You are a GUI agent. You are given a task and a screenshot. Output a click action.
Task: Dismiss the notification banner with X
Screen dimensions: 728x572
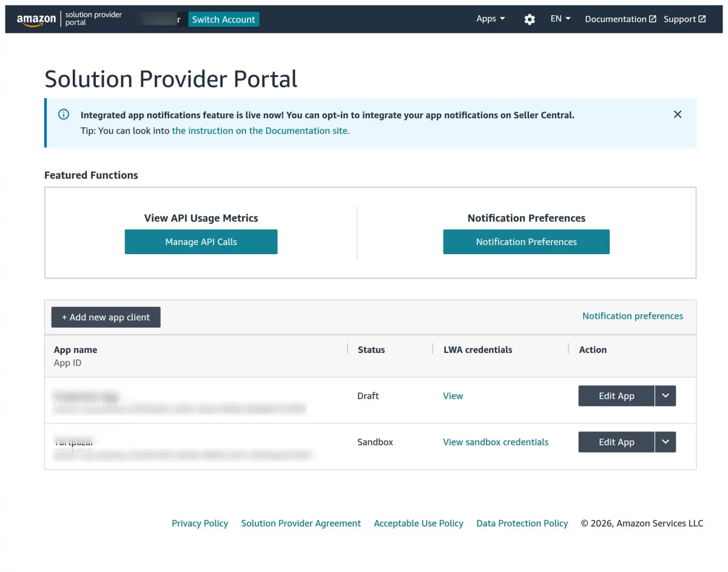coord(678,114)
